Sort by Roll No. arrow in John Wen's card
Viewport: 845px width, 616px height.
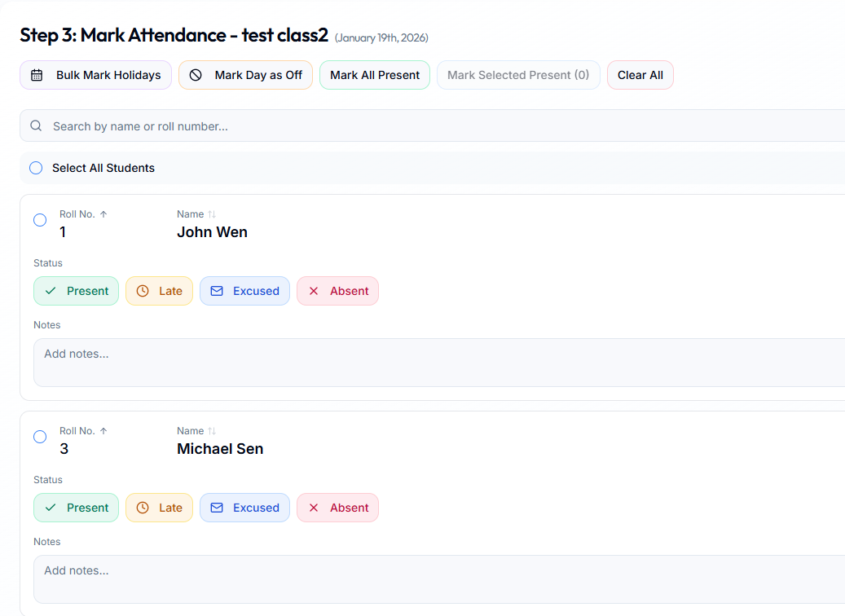coord(103,214)
